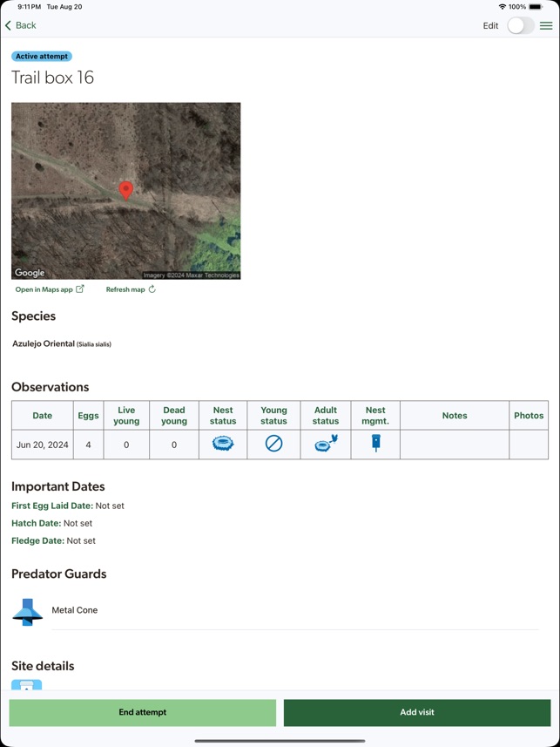
Task: Tap the Active attempt status badge
Action: click(42, 56)
